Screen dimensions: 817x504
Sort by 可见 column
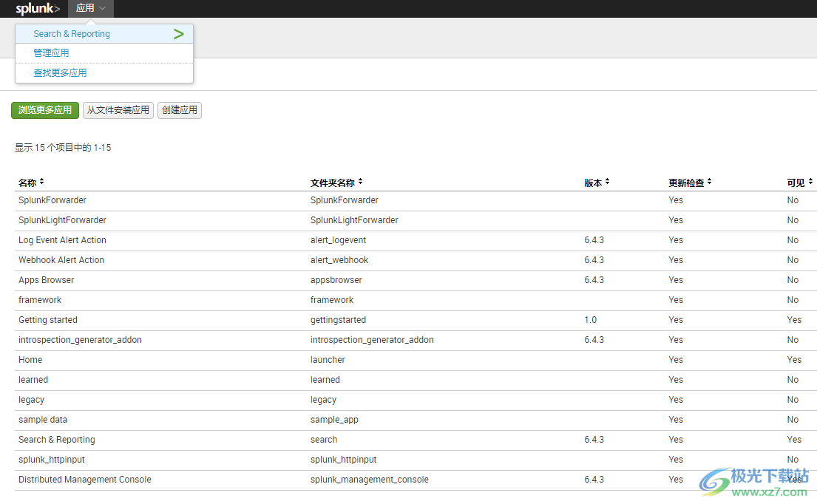810,183
